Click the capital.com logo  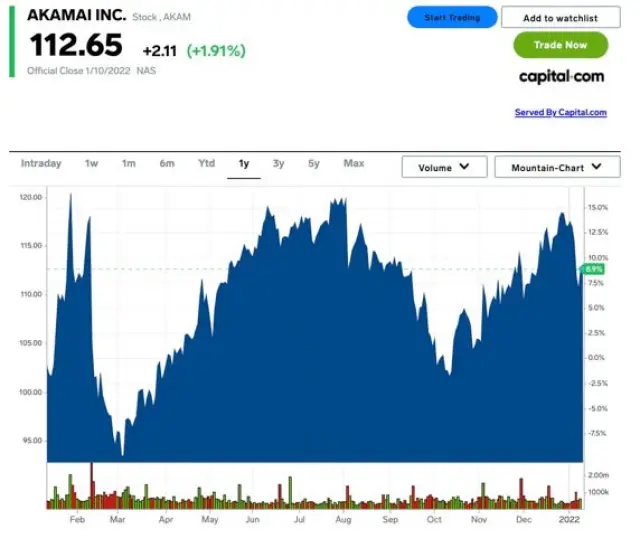(562, 77)
